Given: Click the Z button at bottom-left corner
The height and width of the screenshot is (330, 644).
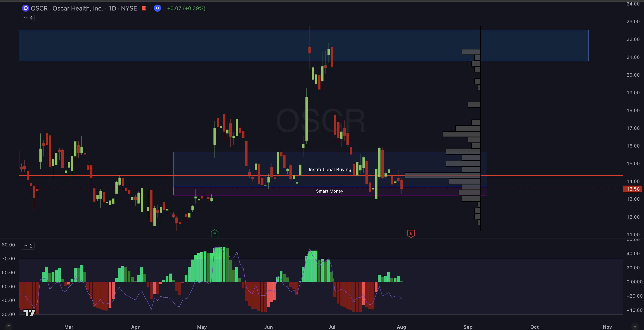Looking at the screenshot, I should pos(9,326).
